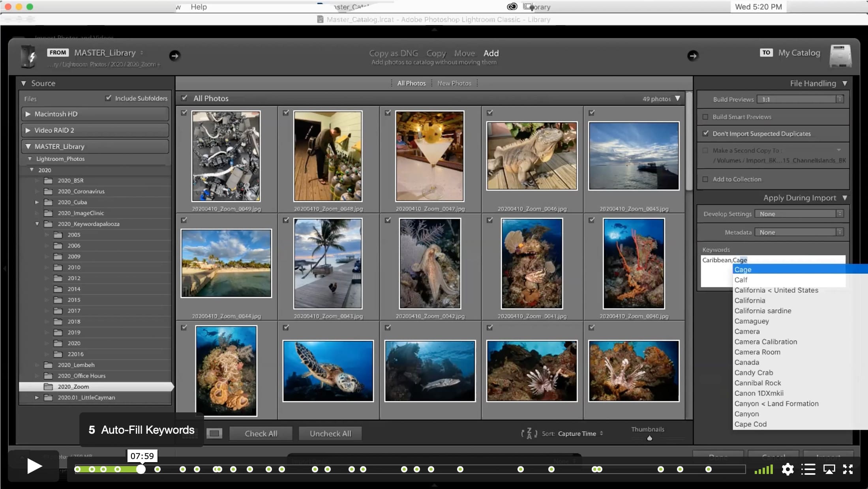Viewport: 868px width, 489px height.
Task: Play the video with the play button
Action: tap(34, 466)
